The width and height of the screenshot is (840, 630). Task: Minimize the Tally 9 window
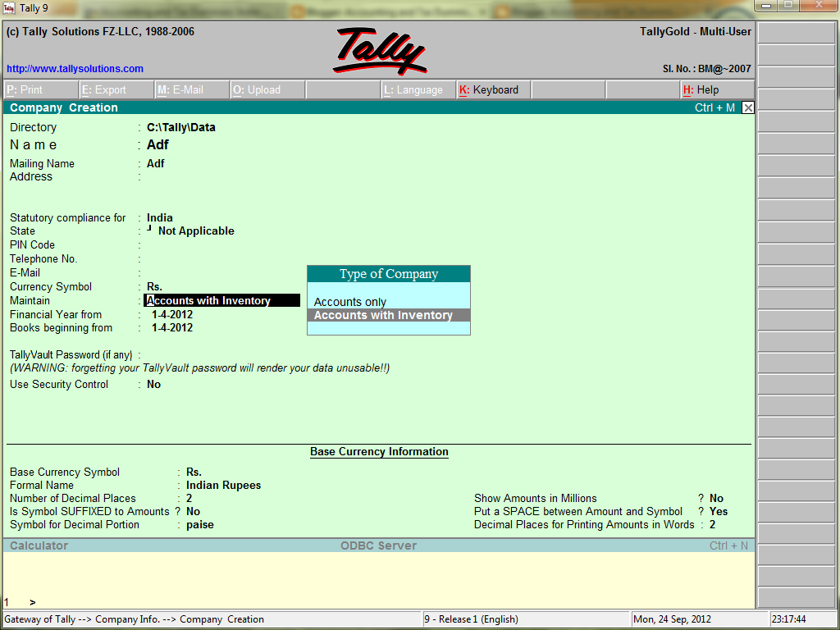click(767, 6)
